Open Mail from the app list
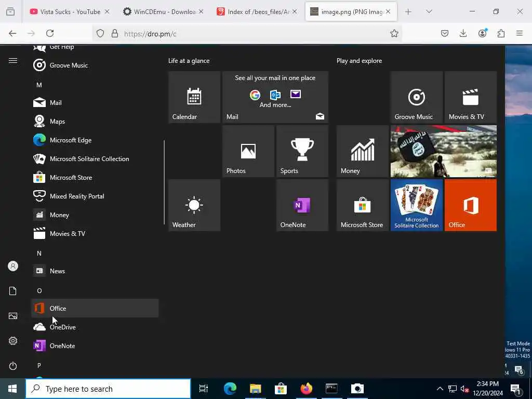The height and width of the screenshot is (399, 532). click(95, 102)
